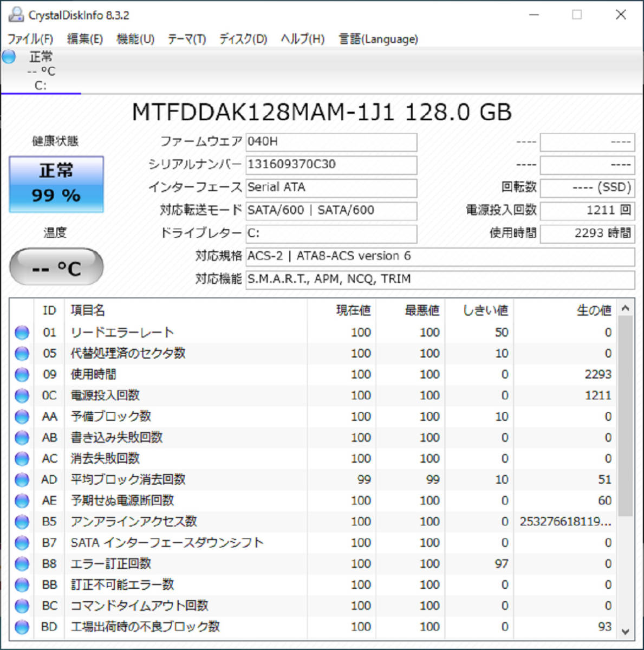
Task: Minimize the CrystalDiskInfo window
Action: (x=534, y=15)
